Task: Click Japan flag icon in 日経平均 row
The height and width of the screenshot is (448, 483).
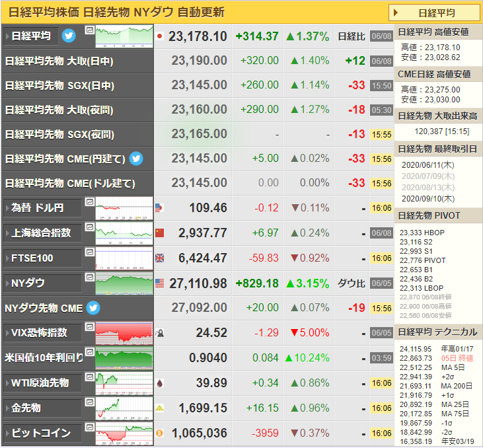Action: (x=159, y=36)
